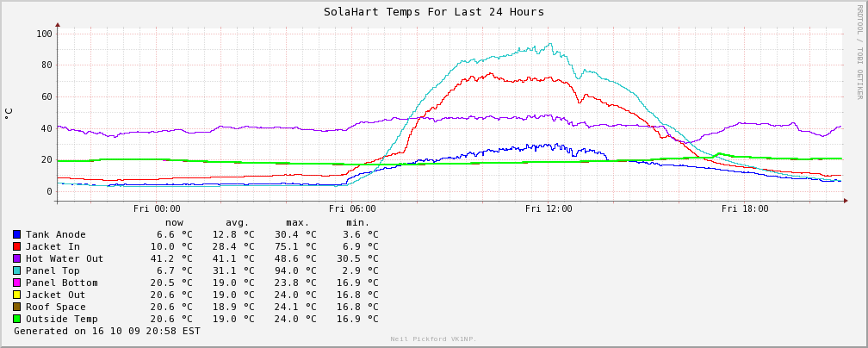Screen dimensions: 868x348
Task: Click the 'avg.' column header
Action: pos(238,223)
